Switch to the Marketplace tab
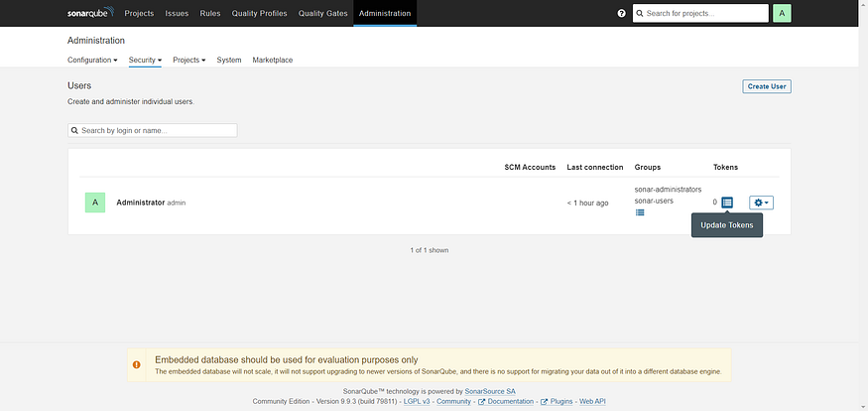 point(273,60)
